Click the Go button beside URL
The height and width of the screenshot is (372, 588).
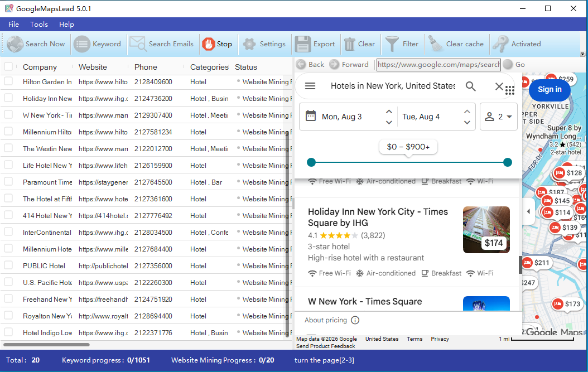point(514,65)
